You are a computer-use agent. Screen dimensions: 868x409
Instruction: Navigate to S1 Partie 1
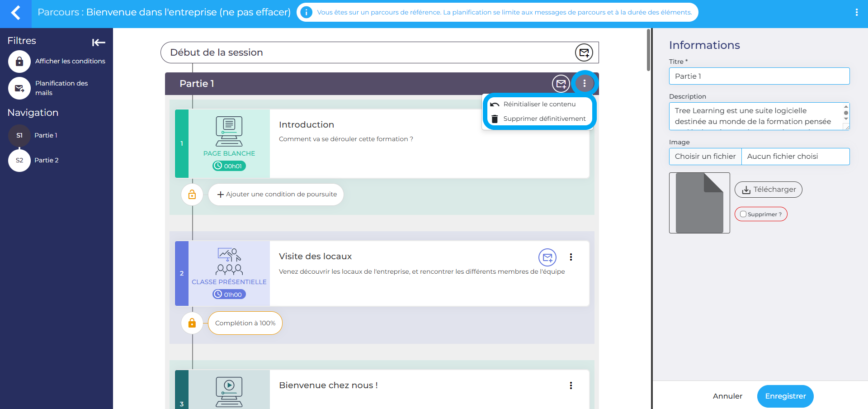point(19,135)
